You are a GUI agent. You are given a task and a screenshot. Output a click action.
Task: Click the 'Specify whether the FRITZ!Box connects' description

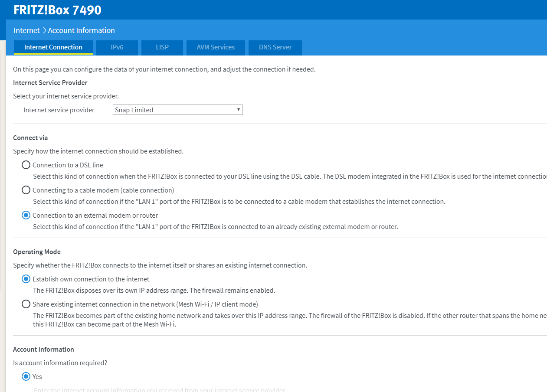tap(160, 265)
